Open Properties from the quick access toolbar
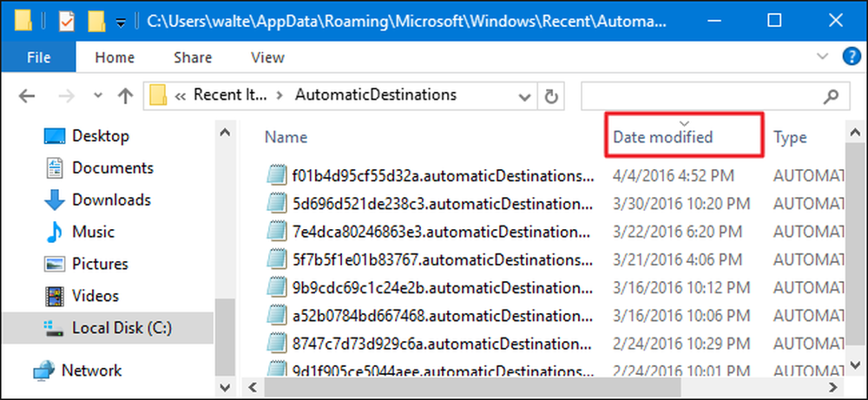Image resolution: width=868 pixels, height=400 pixels. click(67, 23)
